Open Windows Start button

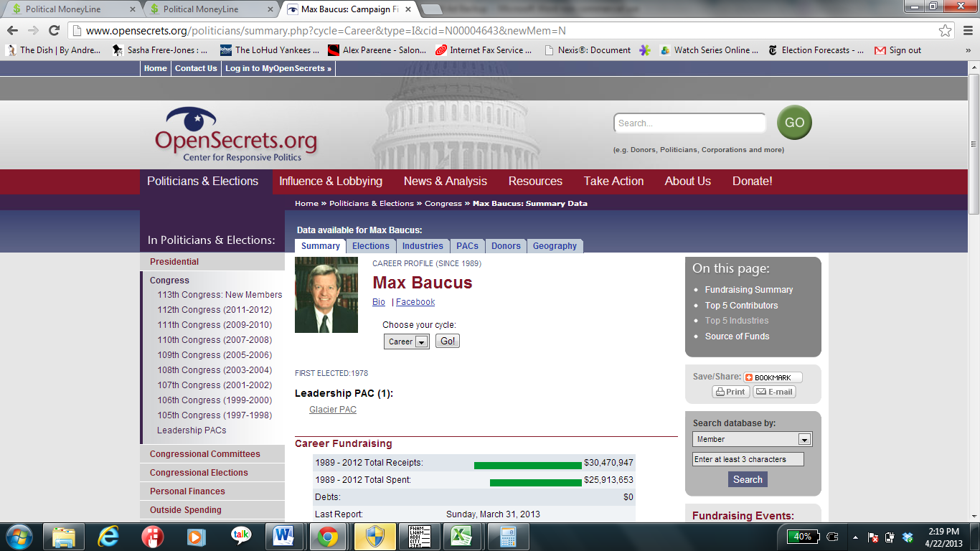(x=19, y=536)
